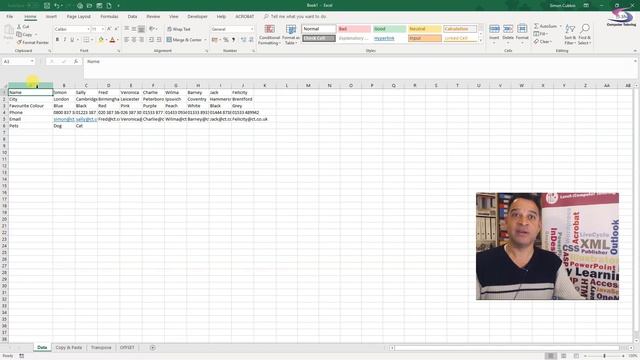Screen dimensions: 640x360
Task: Click the Copy icon in Clipboard group
Action: 19,34
